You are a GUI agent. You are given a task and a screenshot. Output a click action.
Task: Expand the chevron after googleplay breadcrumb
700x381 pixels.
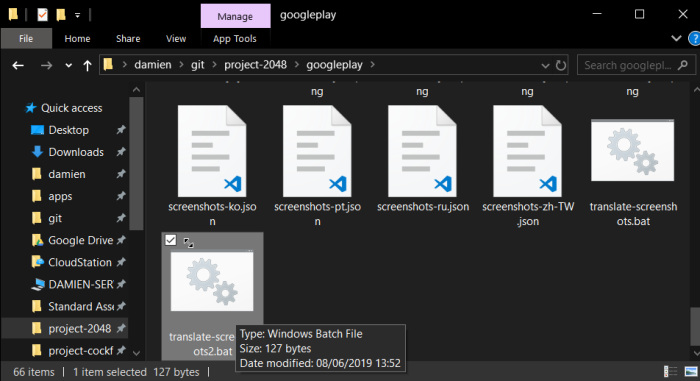[372, 65]
